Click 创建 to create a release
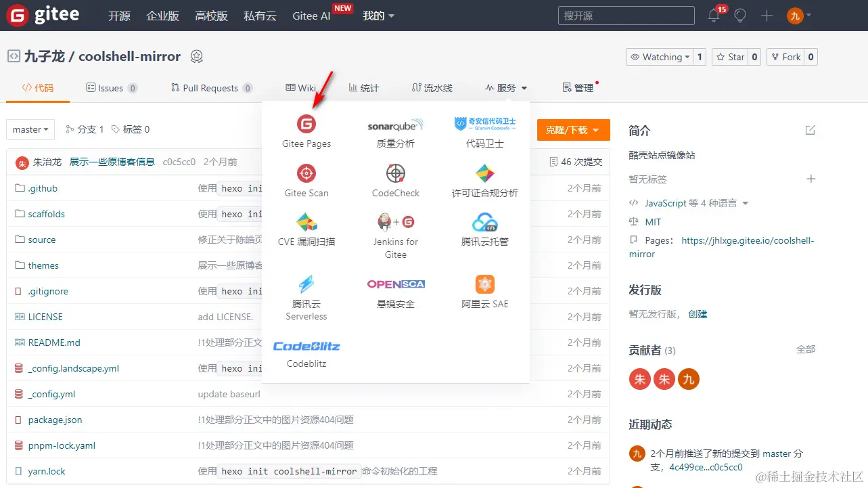The width and height of the screenshot is (868, 488). click(698, 314)
